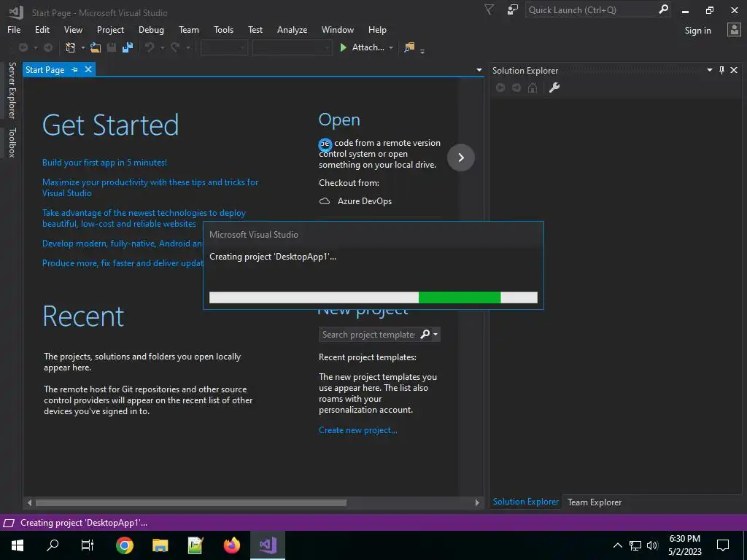Click the New Project toolbar icon

[x=71, y=47]
